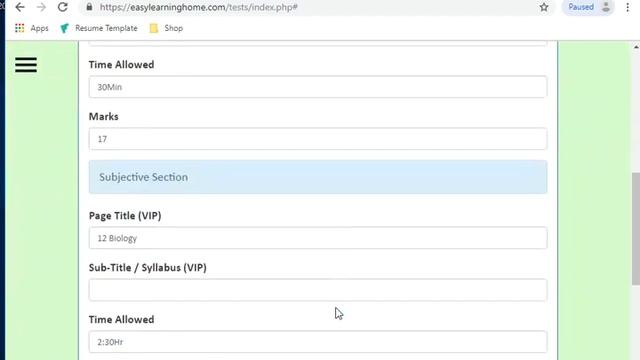Edit the Marks field showing 17
The image size is (640, 360).
318,139
